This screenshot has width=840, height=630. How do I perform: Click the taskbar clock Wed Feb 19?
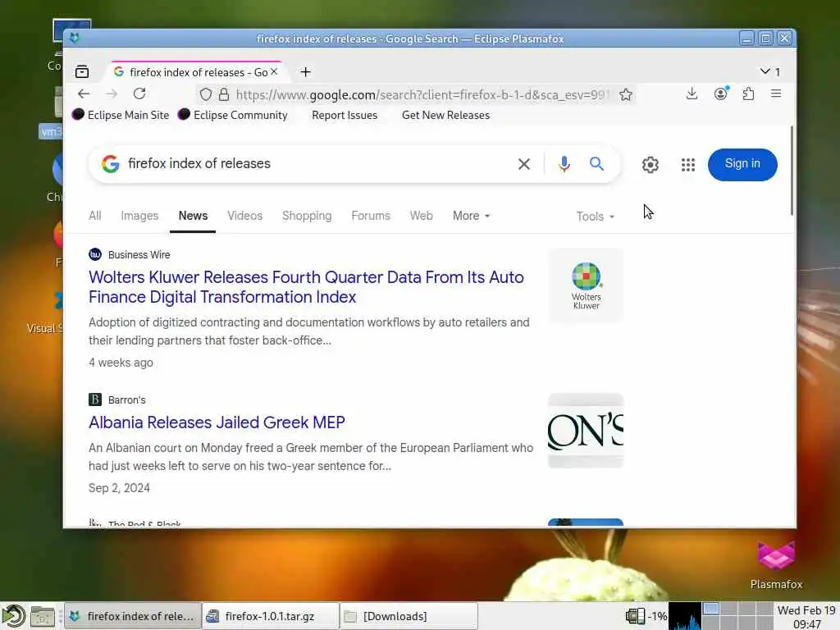point(806,617)
